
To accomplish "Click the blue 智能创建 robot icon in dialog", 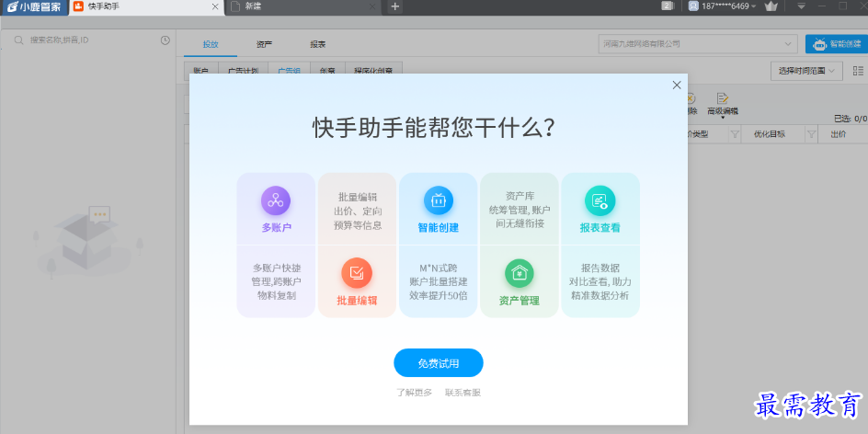I will point(439,200).
